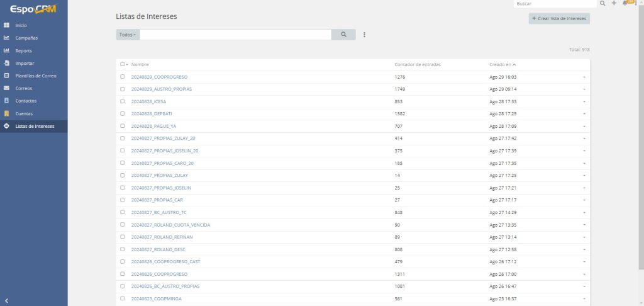Open Plantillas de Correo from the sidebar

tap(36, 76)
